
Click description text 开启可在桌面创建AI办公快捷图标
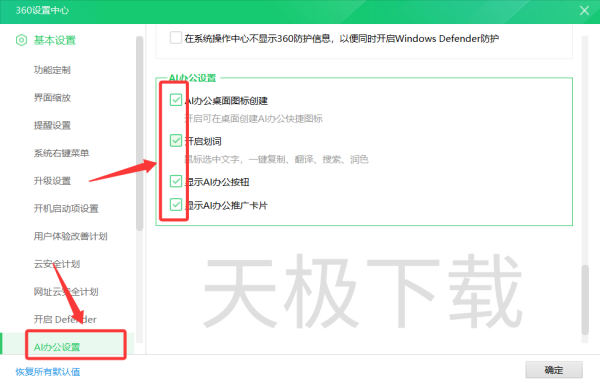(253, 119)
